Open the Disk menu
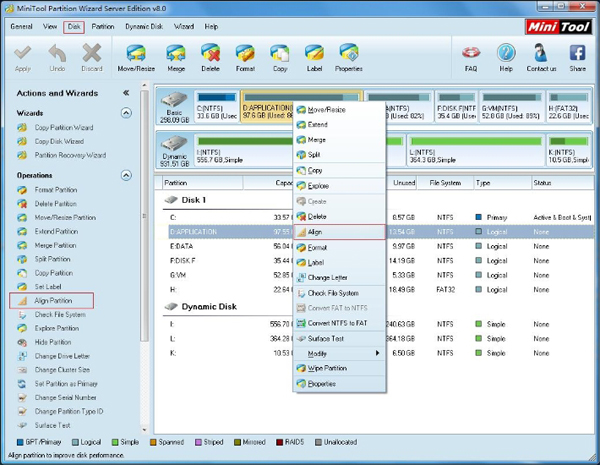 tap(74, 27)
